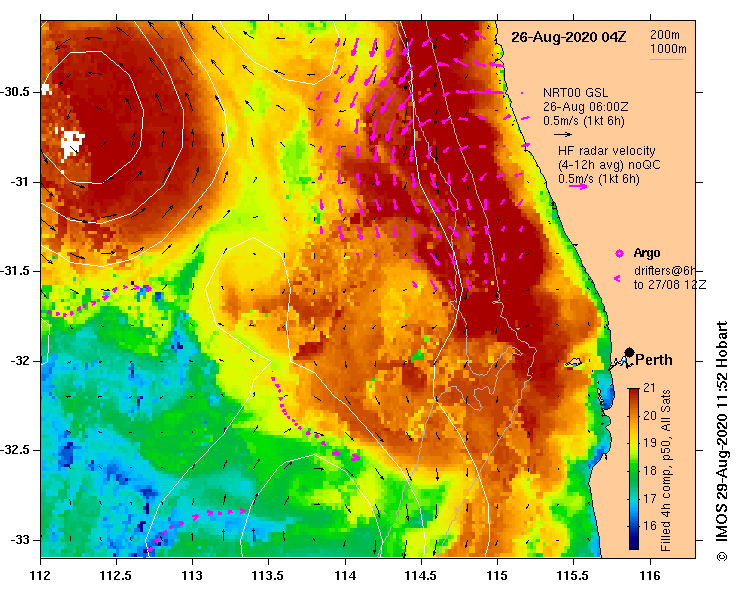739x592 pixels.
Task: Click the drifters@6h legend text
Action: [665, 271]
